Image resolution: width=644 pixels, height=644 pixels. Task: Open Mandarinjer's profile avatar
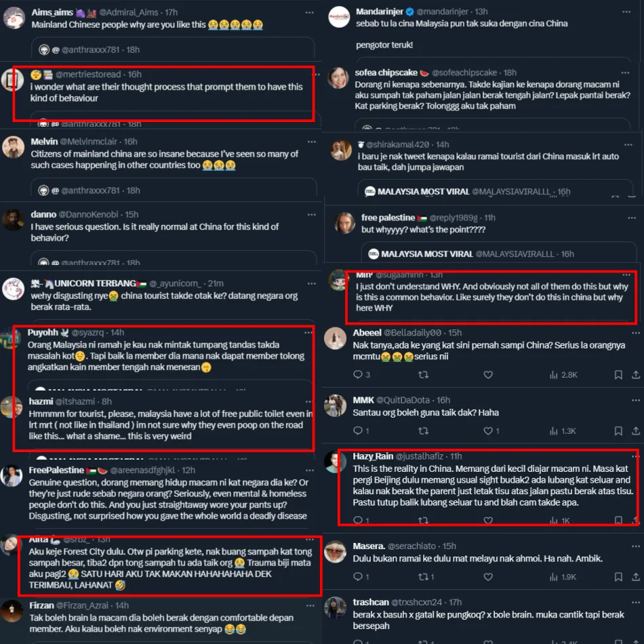(x=339, y=17)
